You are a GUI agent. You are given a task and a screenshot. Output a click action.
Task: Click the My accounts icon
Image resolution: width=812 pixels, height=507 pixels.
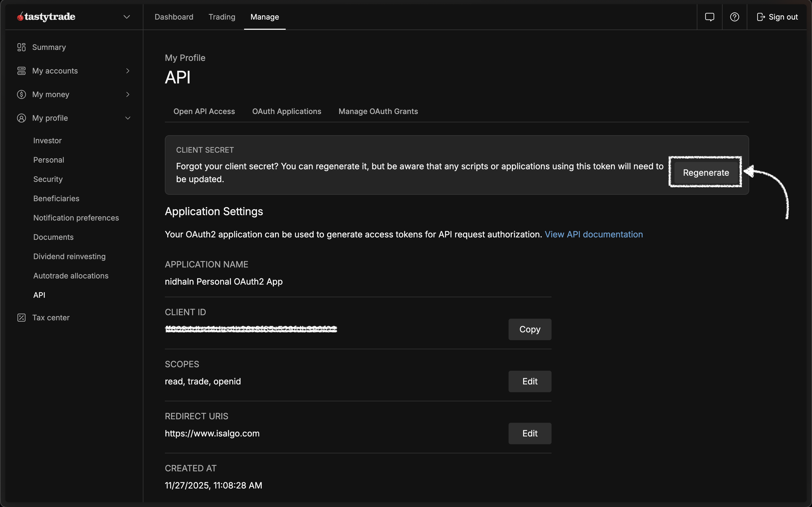pos(21,70)
